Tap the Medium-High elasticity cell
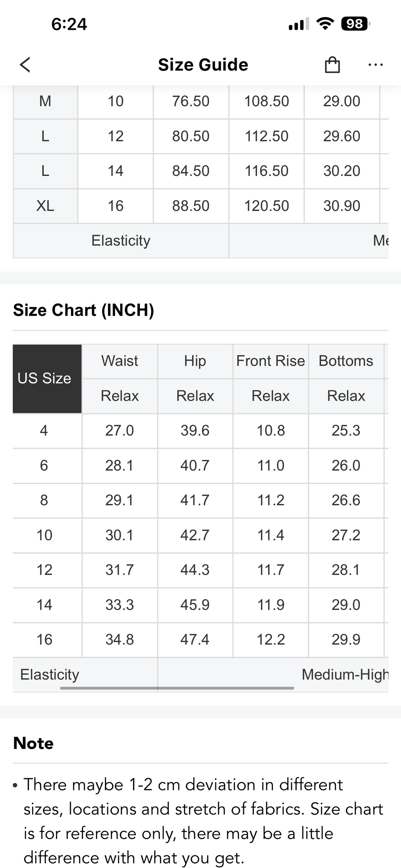401x868 pixels. [x=273, y=674]
